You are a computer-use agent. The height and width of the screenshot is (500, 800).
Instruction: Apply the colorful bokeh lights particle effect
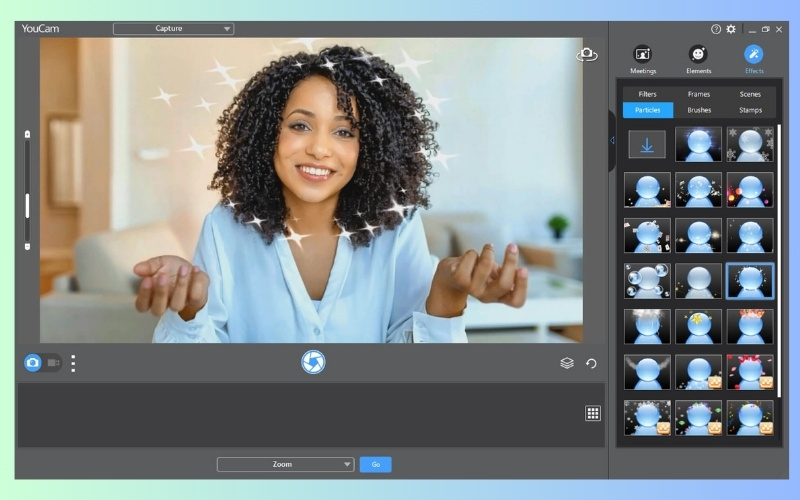click(x=750, y=190)
